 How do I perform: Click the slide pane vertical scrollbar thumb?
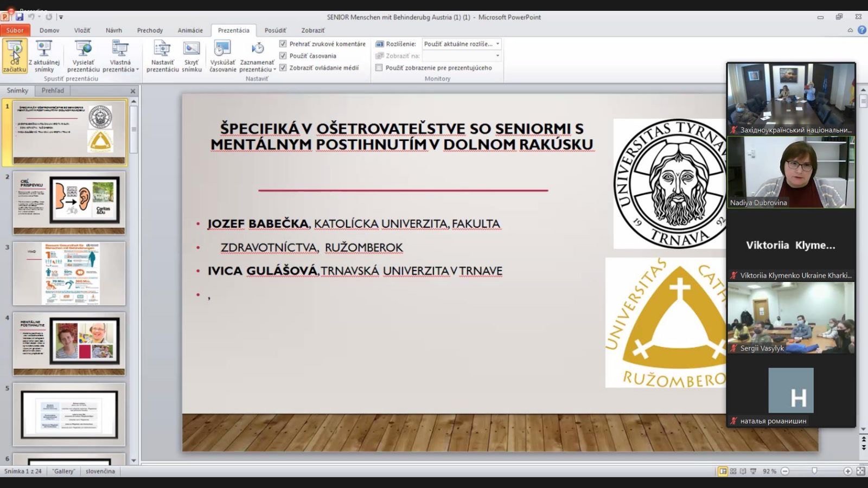(x=863, y=101)
